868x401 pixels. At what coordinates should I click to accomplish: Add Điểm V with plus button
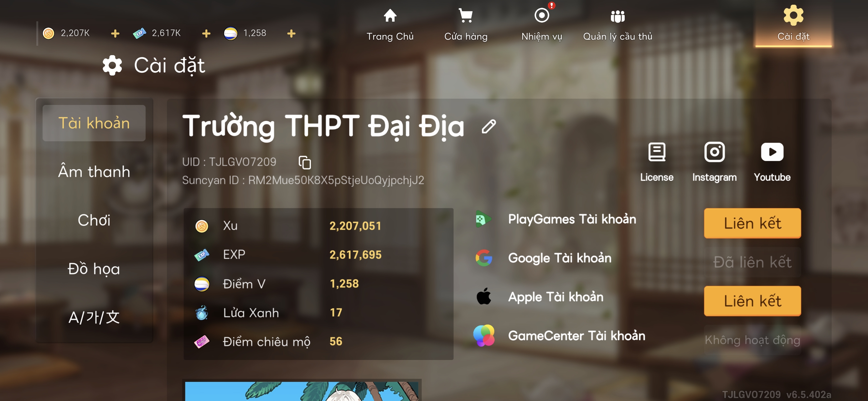coord(292,34)
